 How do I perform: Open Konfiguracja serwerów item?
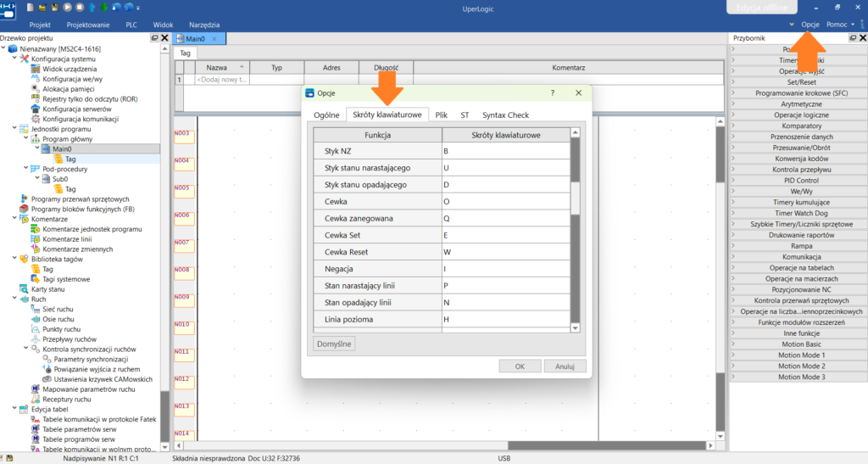click(77, 109)
